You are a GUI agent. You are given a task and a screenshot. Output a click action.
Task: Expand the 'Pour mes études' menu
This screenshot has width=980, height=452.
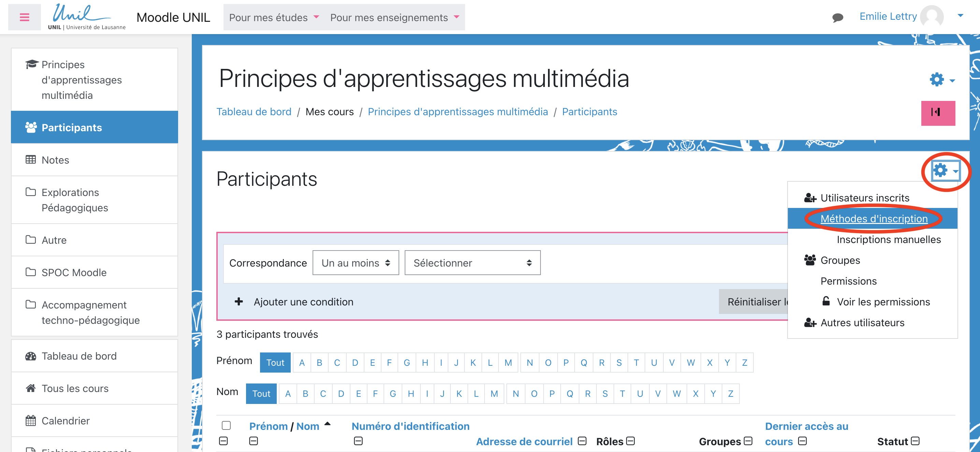274,17
